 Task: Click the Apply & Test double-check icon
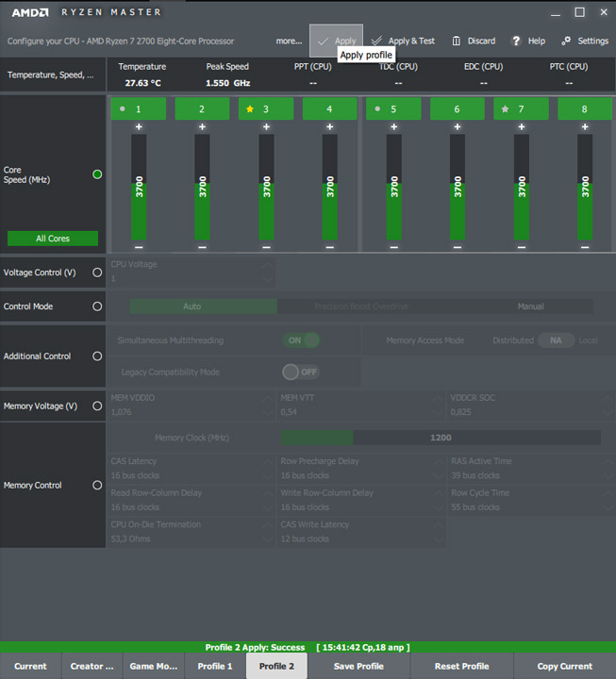point(376,41)
